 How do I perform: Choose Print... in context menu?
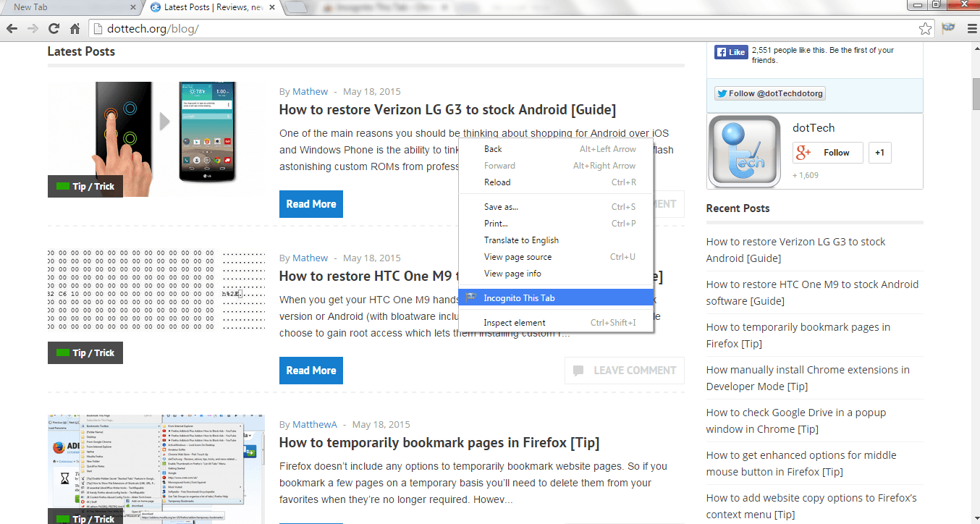point(556,224)
